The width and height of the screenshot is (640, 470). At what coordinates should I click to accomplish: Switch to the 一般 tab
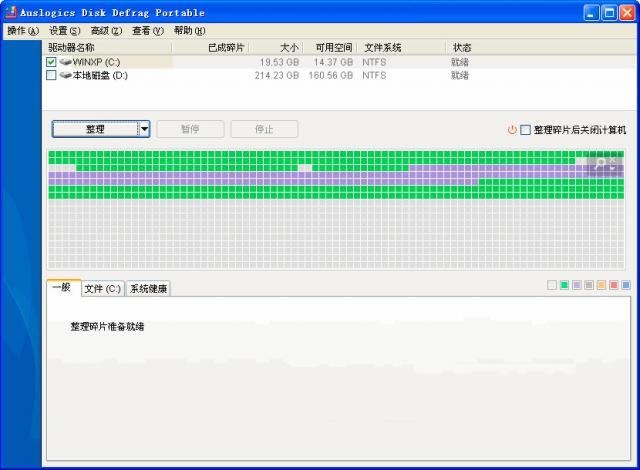coord(64,288)
